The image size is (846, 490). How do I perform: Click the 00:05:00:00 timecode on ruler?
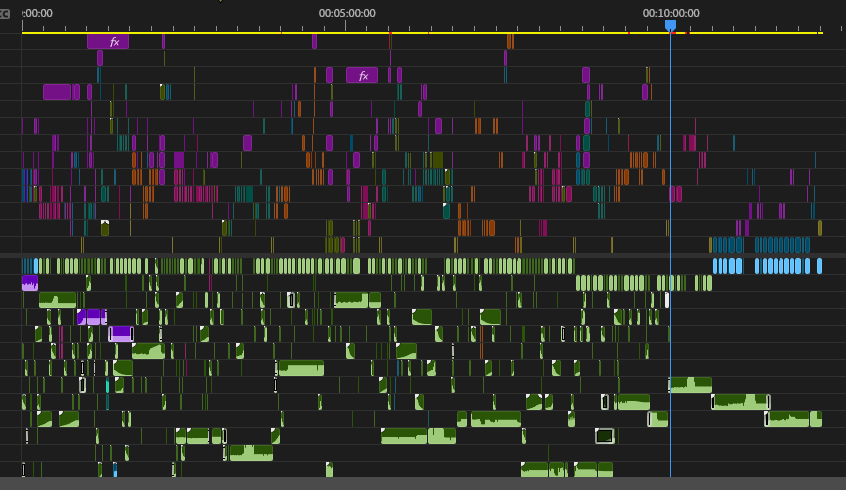coord(347,13)
